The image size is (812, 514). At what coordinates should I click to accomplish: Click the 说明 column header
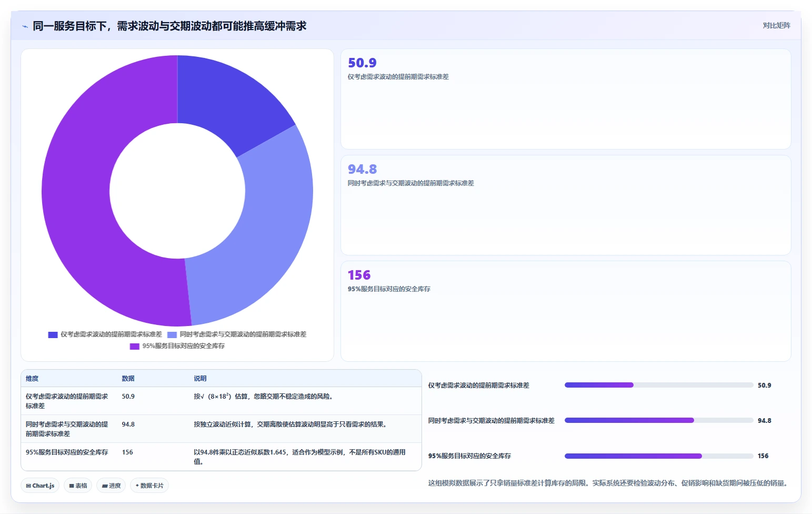(200, 379)
